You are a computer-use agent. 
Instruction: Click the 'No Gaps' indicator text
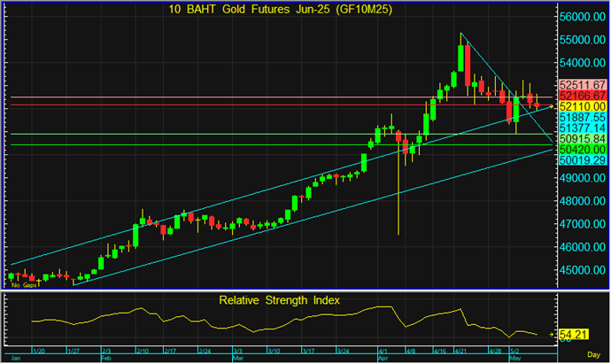24,285
